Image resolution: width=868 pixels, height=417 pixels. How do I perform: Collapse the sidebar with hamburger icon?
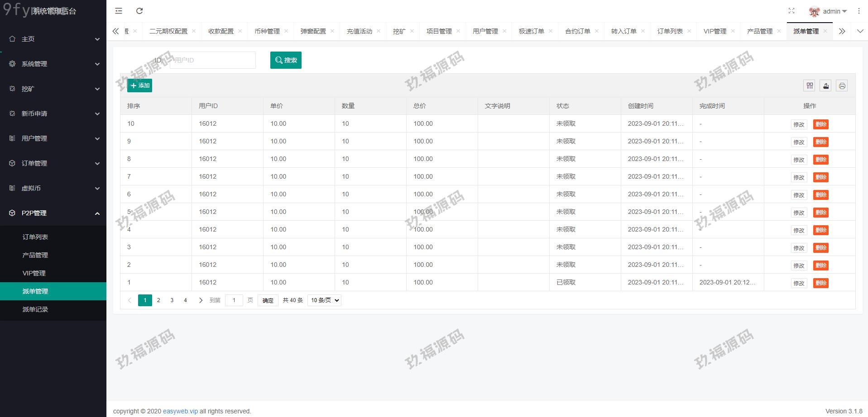tap(119, 11)
